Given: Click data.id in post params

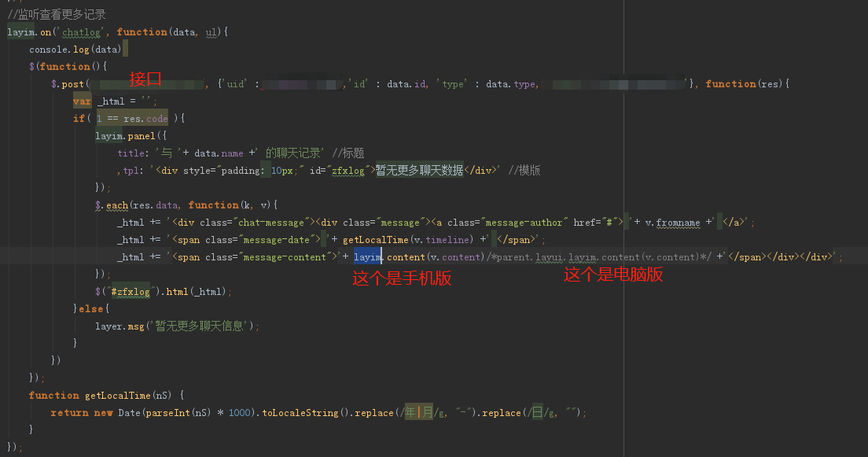Looking at the screenshot, I should [x=406, y=83].
